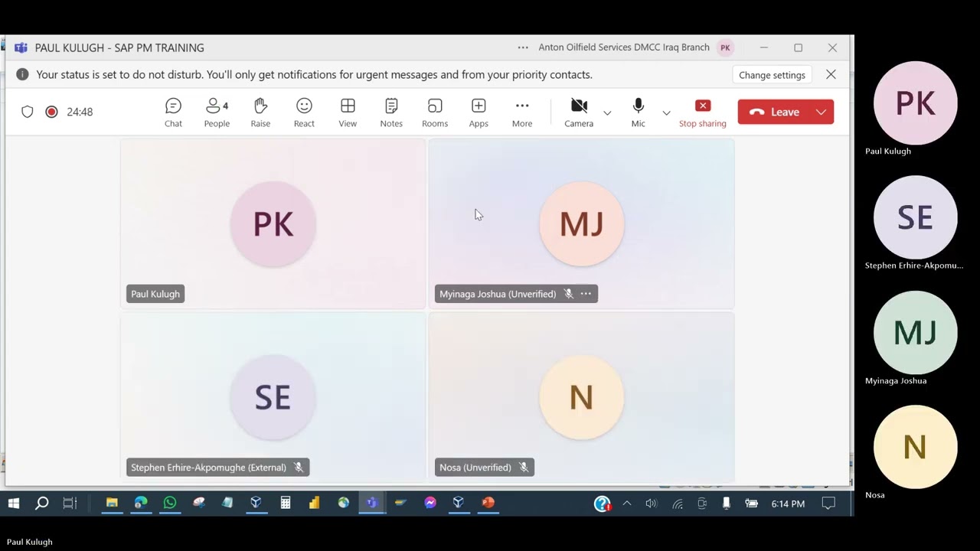Open Windows taskbar search
Viewport: 980px width, 551px height.
click(42, 503)
